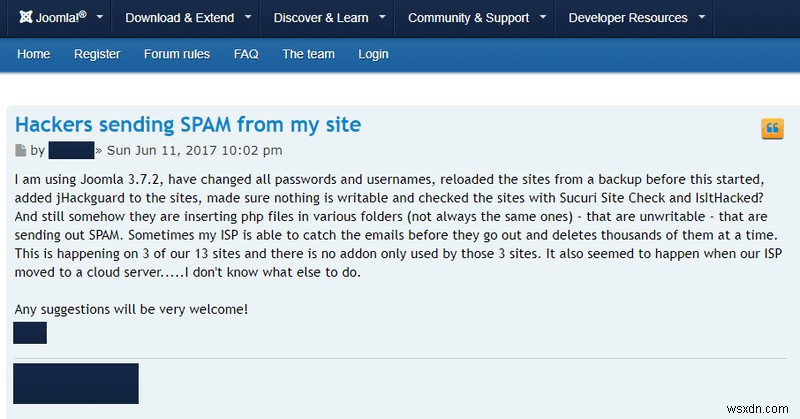Click the Joomla! logo icon

(26, 17)
